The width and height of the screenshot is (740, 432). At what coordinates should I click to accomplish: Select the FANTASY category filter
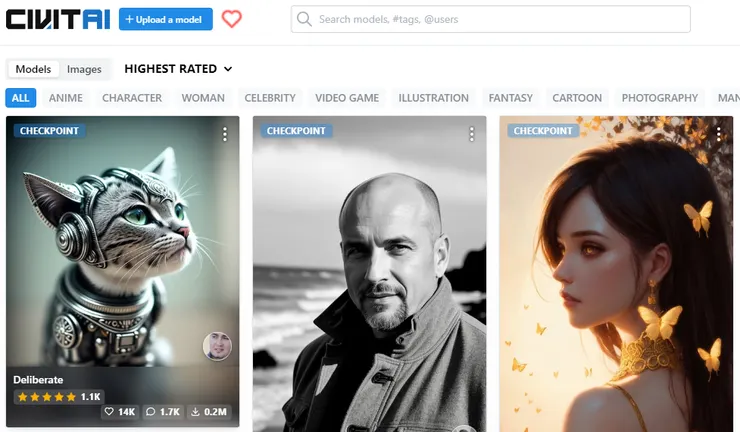pos(511,98)
